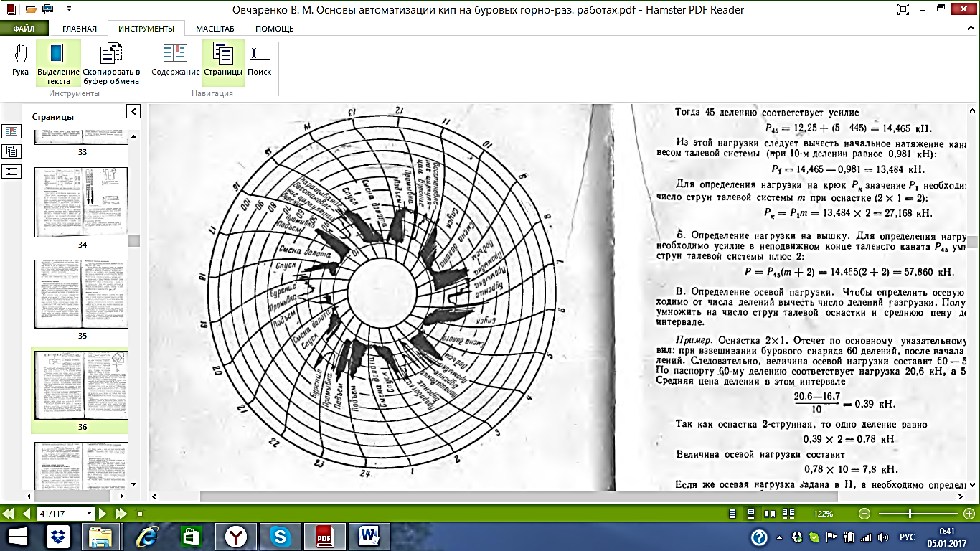Click the Action Center flag icon

(831, 537)
